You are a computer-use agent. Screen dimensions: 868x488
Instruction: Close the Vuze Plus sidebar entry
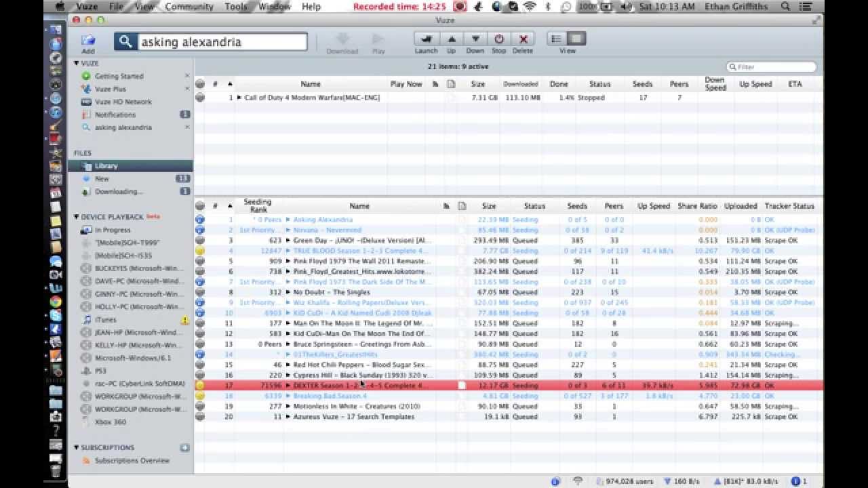187,89
